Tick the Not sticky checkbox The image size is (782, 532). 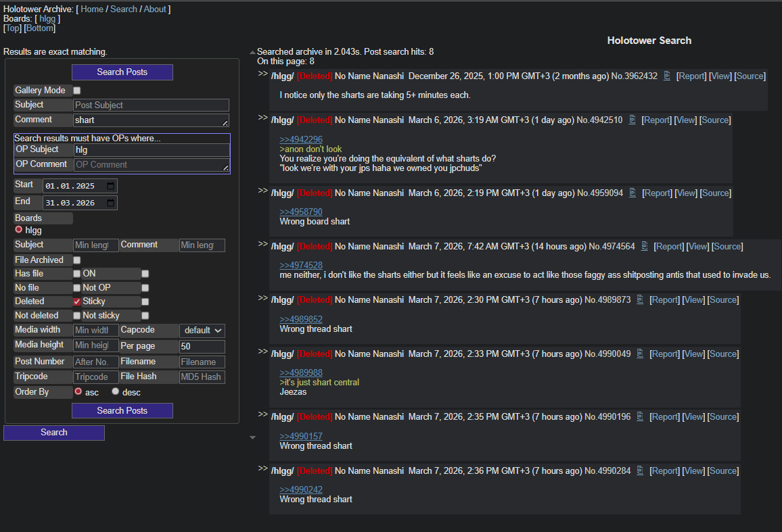coord(145,316)
